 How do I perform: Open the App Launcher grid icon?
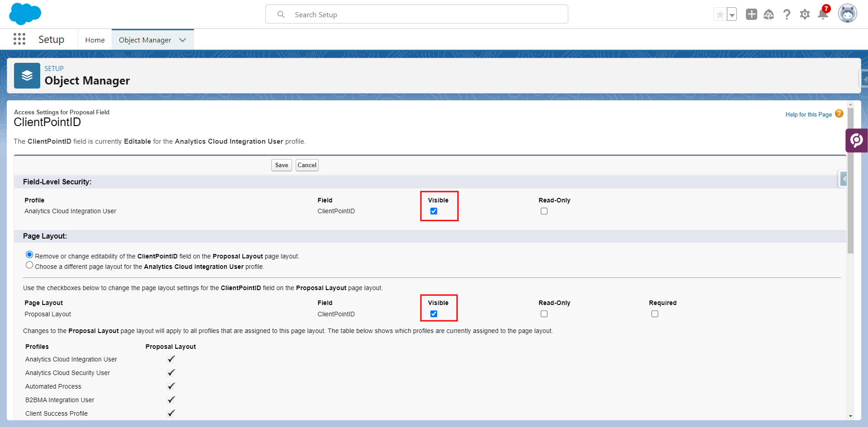(19, 39)
